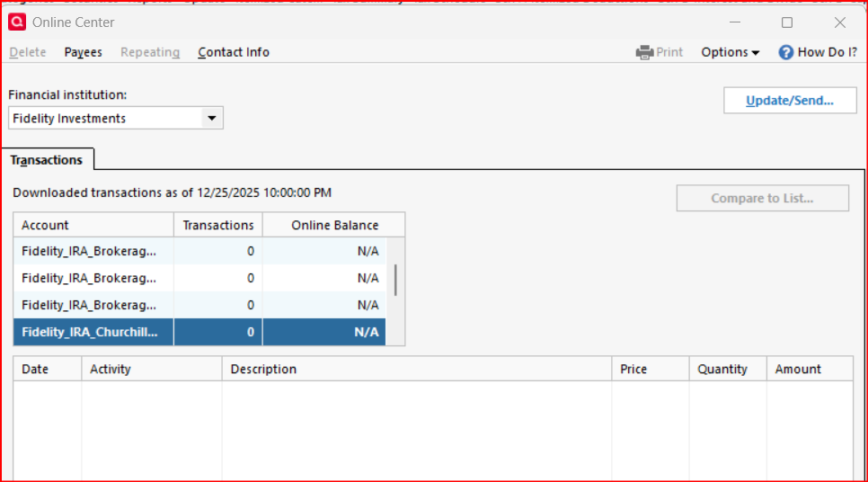Click the Amount column header
This screenshot has height=482, width=868.
click(810, 369)
